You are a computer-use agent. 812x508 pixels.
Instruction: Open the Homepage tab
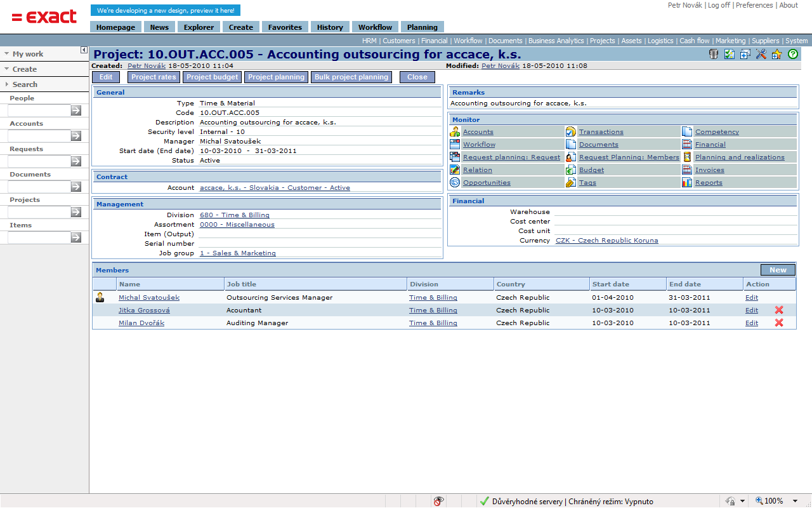coord(115,27)
